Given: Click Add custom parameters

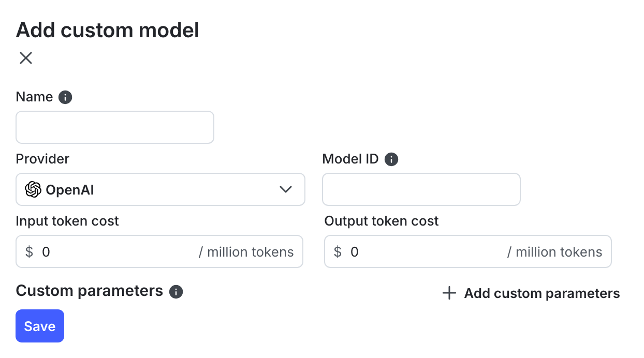Looking at the screenshot, I should pos(541,293).
